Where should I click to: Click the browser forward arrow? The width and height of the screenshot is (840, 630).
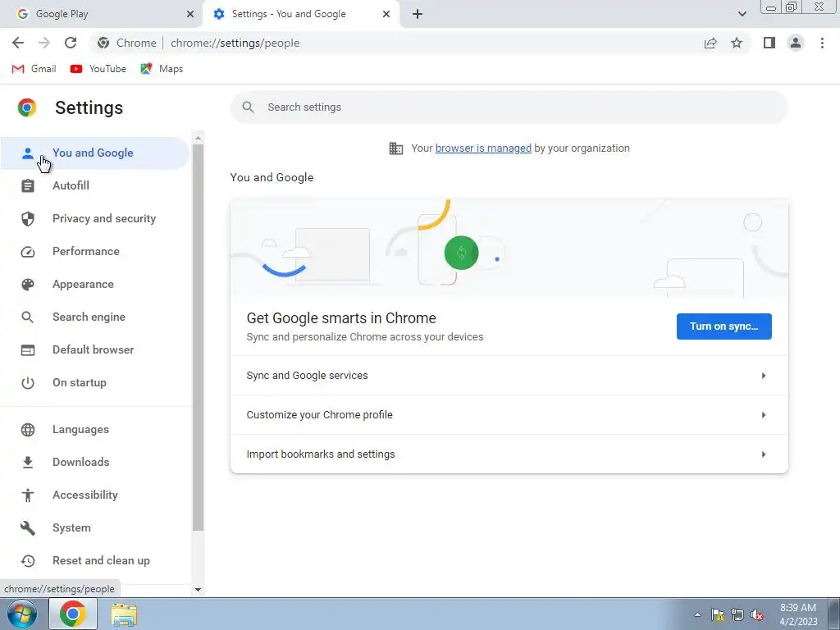click(44, 43)
